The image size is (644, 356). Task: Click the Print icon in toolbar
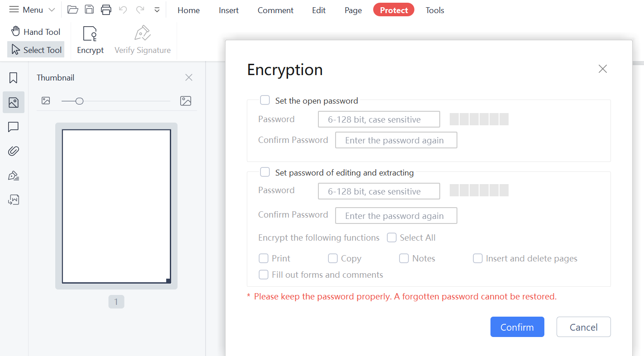click(x=106, y=9)
